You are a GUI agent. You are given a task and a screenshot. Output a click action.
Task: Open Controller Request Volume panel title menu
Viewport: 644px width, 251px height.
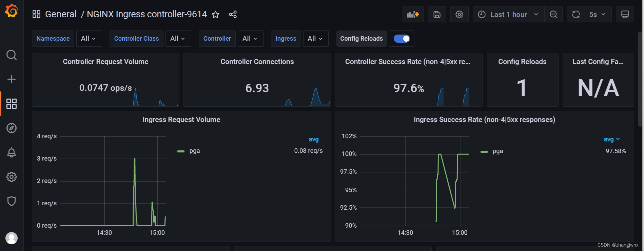[x=105, y=62]
